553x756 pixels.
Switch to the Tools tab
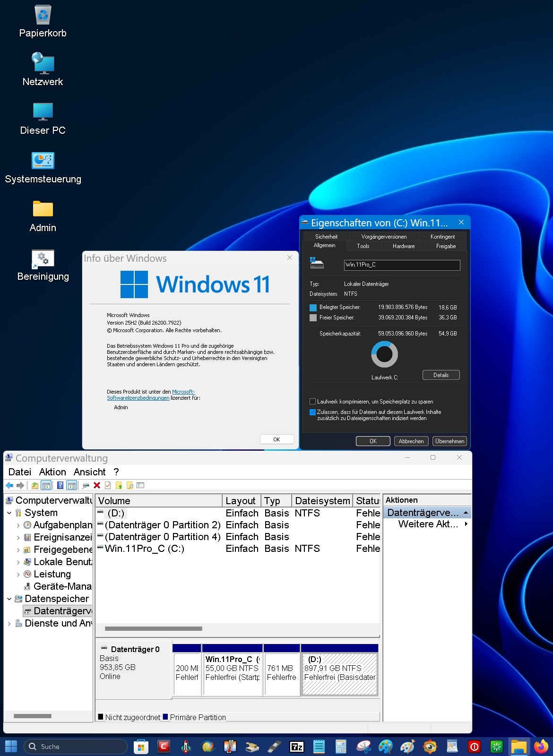[x=363, y=246]
